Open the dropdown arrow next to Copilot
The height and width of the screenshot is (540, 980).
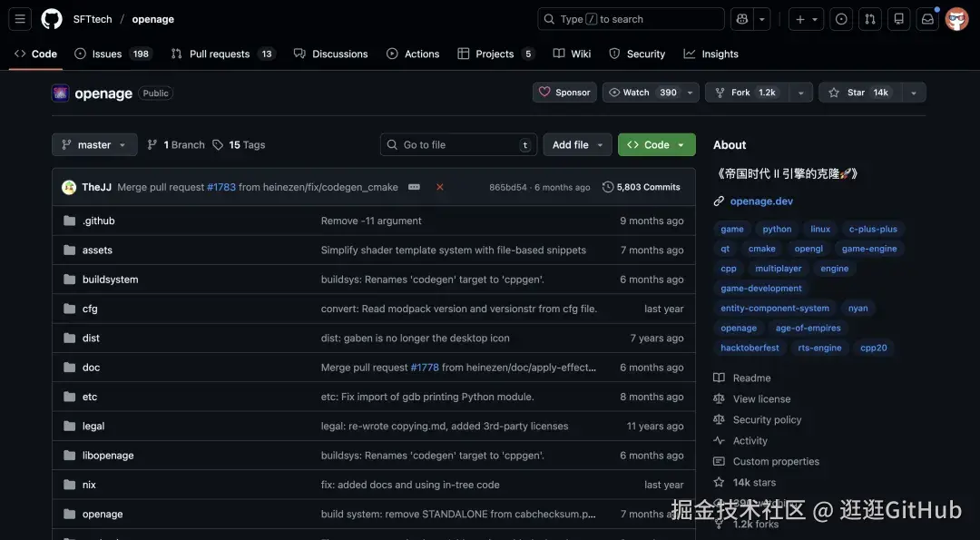(762, 19)
